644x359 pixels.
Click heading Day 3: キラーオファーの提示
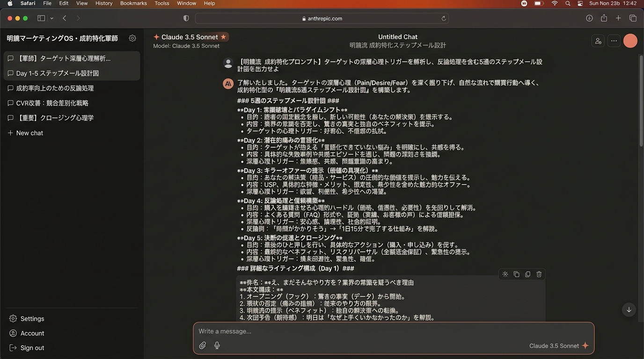[307, 171]
